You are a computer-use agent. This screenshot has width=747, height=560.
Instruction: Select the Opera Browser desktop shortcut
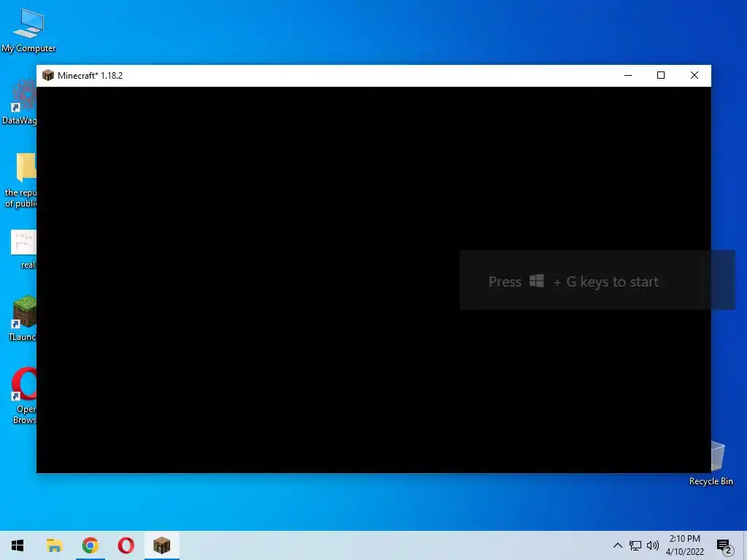(23, 395)
